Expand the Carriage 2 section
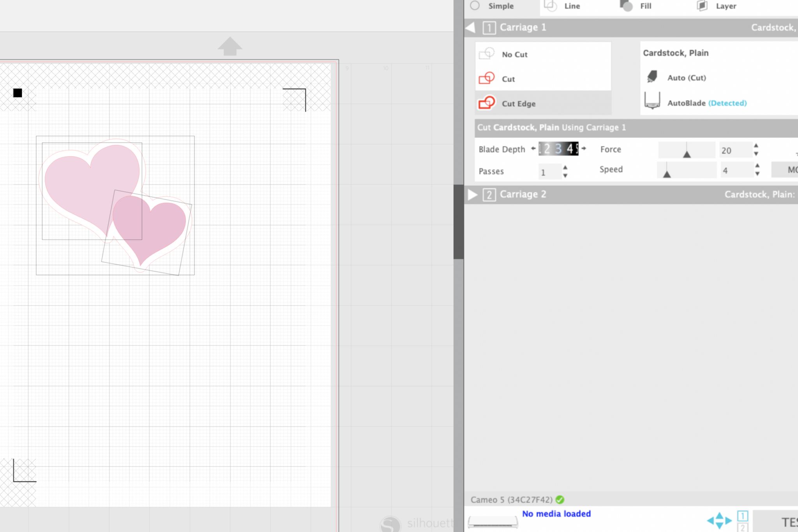Viewport: 798px width, 532px height. click(x=472, y=194)
